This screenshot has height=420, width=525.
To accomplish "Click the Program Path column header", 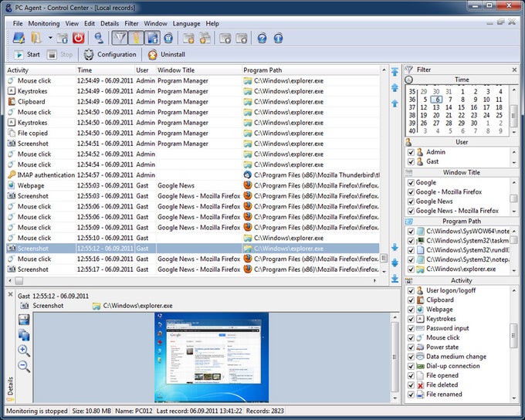I will 310,70.
